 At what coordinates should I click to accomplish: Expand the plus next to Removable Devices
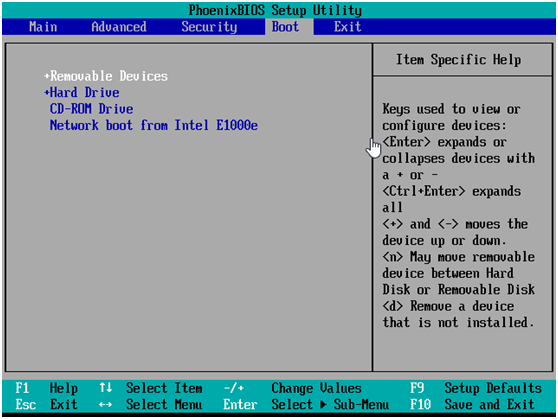pos(47,76)
